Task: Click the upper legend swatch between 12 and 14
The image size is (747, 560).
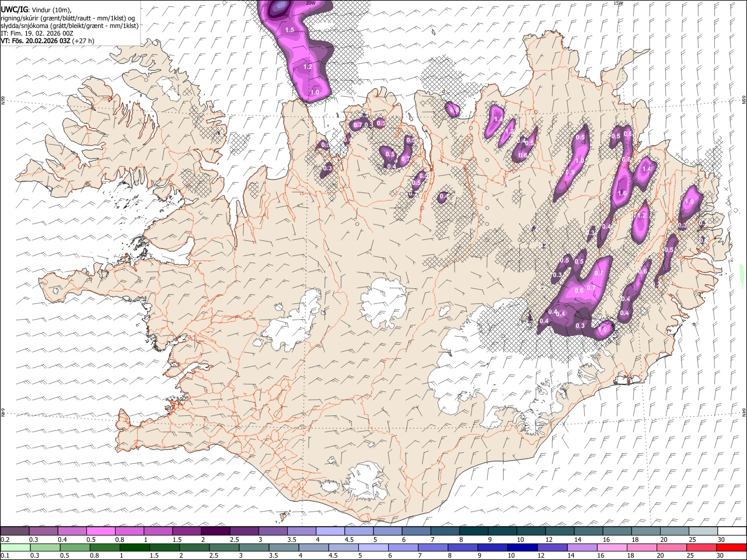Action: tap(559, 531)
